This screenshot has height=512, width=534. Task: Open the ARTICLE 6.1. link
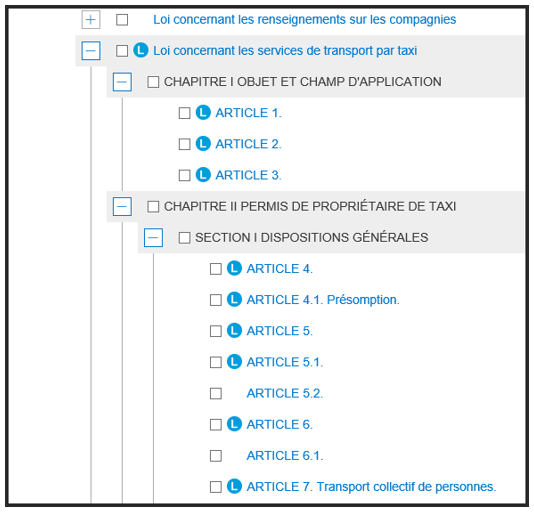(285, 455)
